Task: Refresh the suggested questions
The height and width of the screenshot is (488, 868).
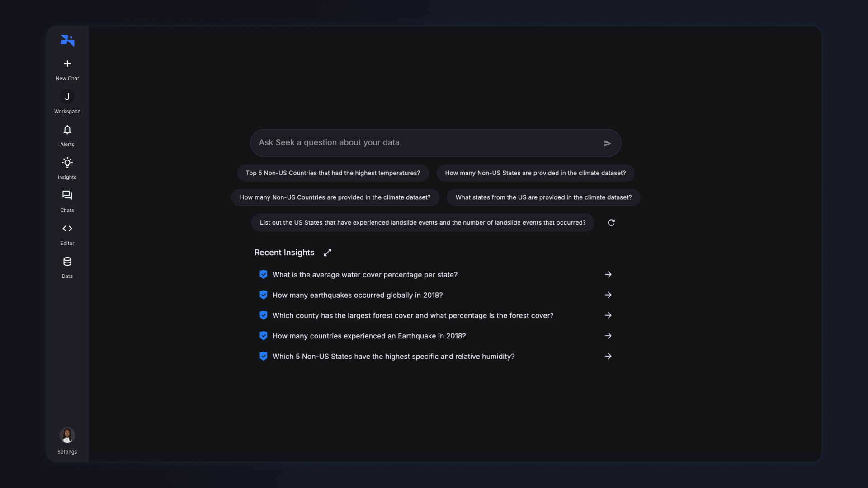Action: [611, 223]
